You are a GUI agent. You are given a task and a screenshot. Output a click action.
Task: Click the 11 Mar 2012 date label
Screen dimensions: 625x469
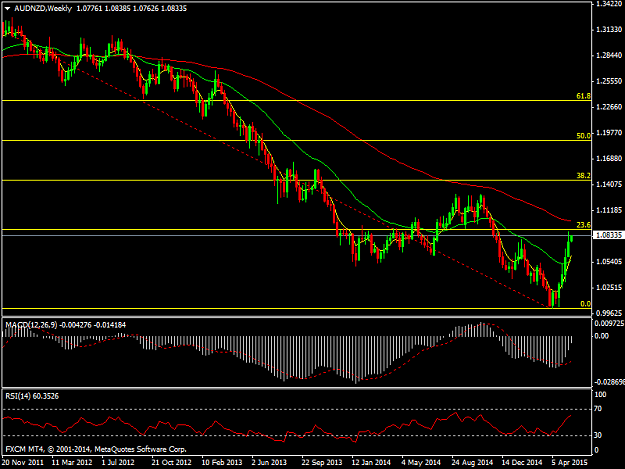point(72,463)
